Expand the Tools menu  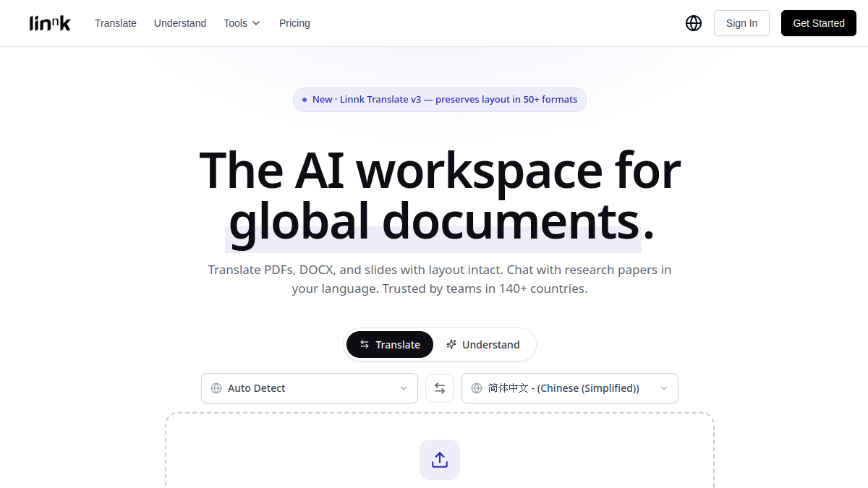coord(242,23)
